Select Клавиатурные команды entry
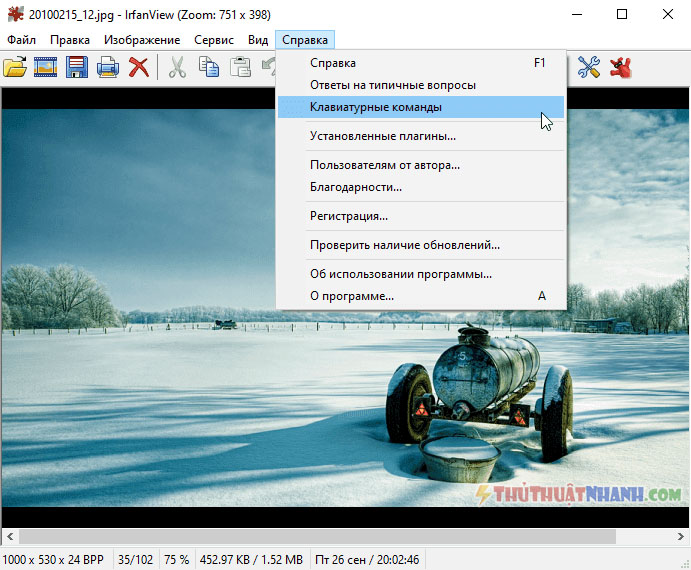This screenshot has width=691, height=570. coord(421,107)
